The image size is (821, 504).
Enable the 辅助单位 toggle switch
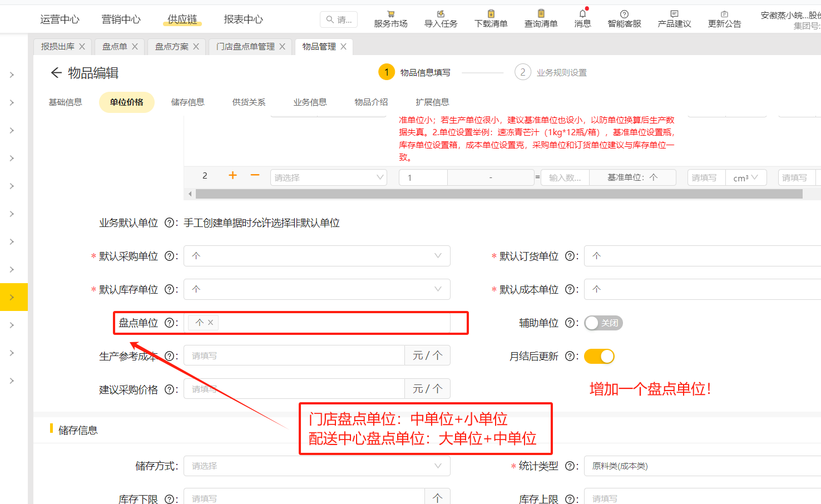click(603, 323)
